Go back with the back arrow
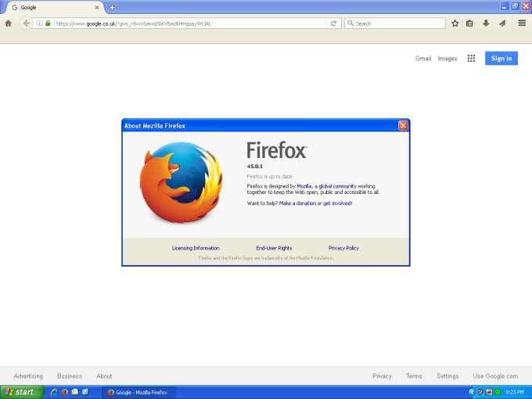 [x=26, y=23]
